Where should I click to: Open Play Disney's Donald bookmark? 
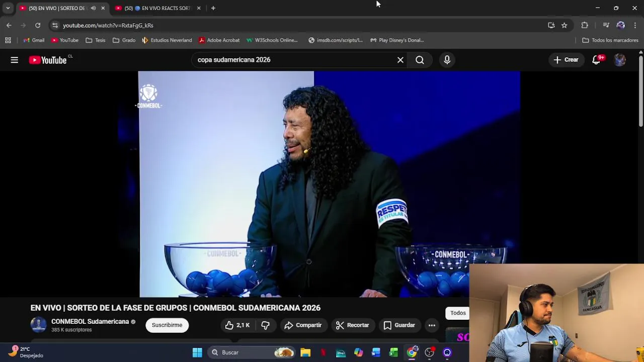point(397,40)
